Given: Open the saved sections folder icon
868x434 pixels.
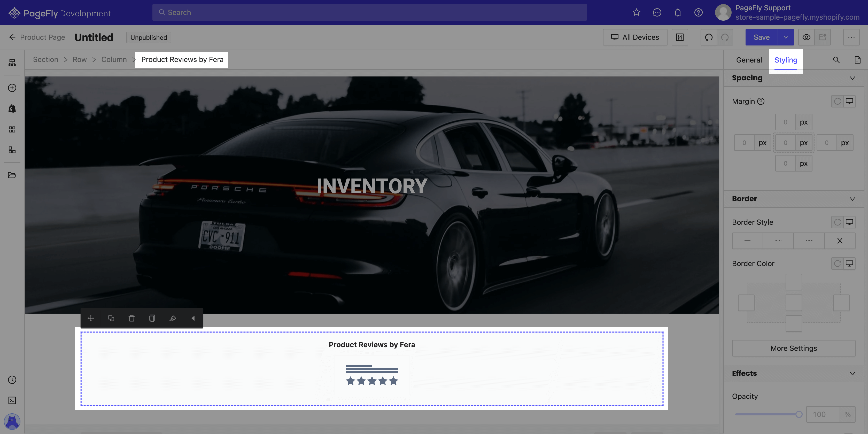Looking at the screenshot, I should click(12, 175).
